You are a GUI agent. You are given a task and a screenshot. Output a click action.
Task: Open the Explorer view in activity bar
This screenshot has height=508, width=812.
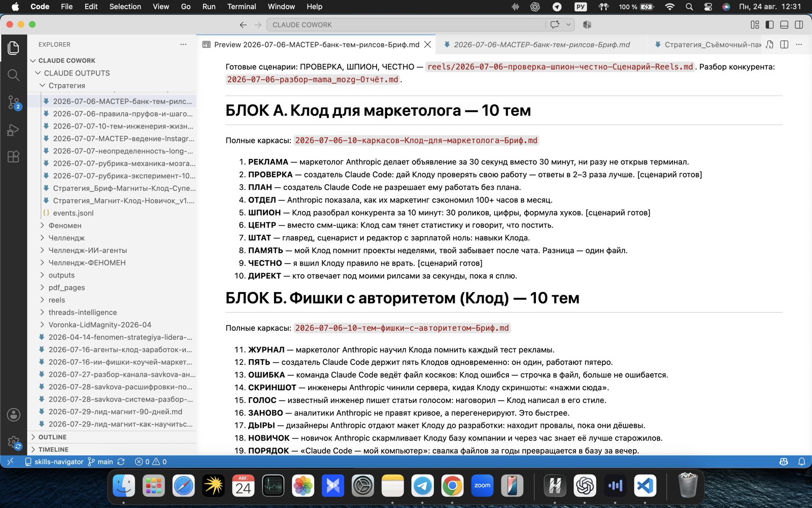coord(14,48)
